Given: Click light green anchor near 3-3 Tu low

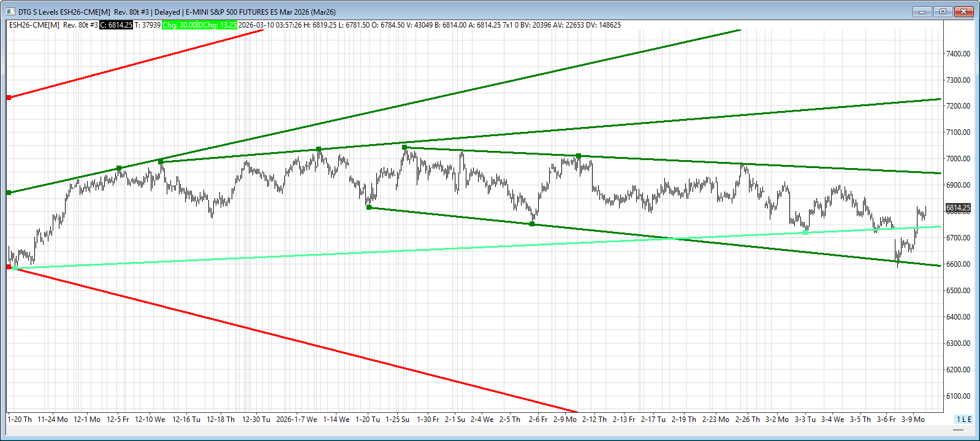Looking at the screenshot, I should [805, 232].
